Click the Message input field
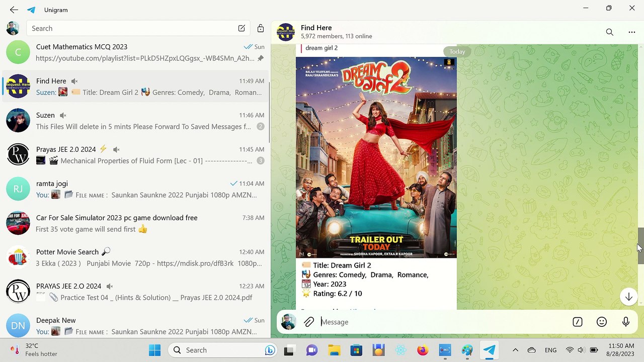Screen dimensions: 644x362 443,322
